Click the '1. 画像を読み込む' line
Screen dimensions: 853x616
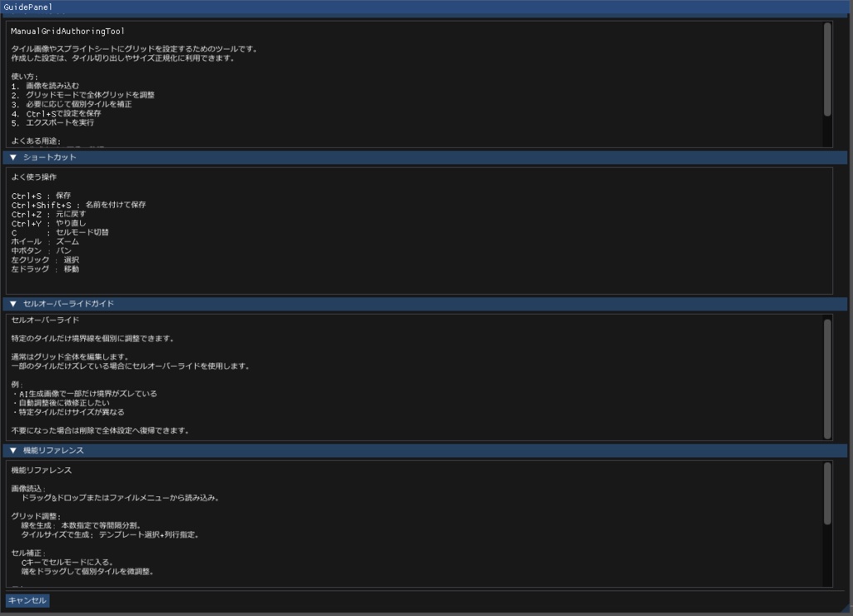pyautogui.click(x=45, y=86)
